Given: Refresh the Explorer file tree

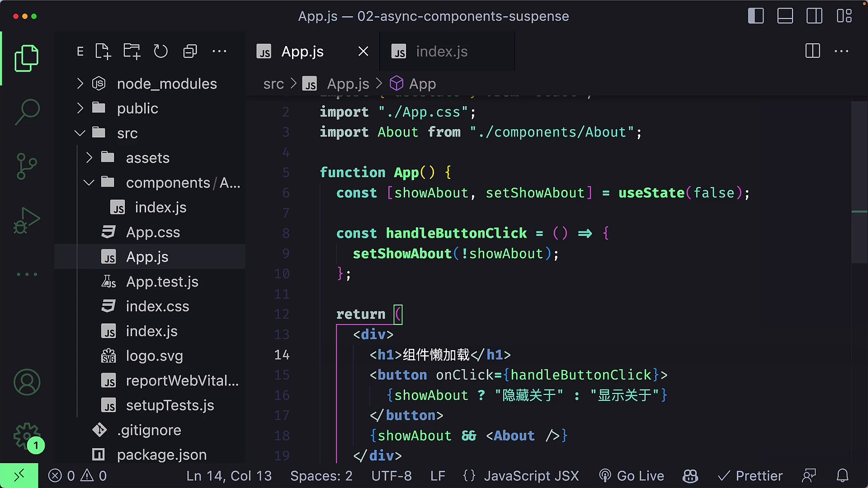Looking at the screenshot, I should 161,51.
